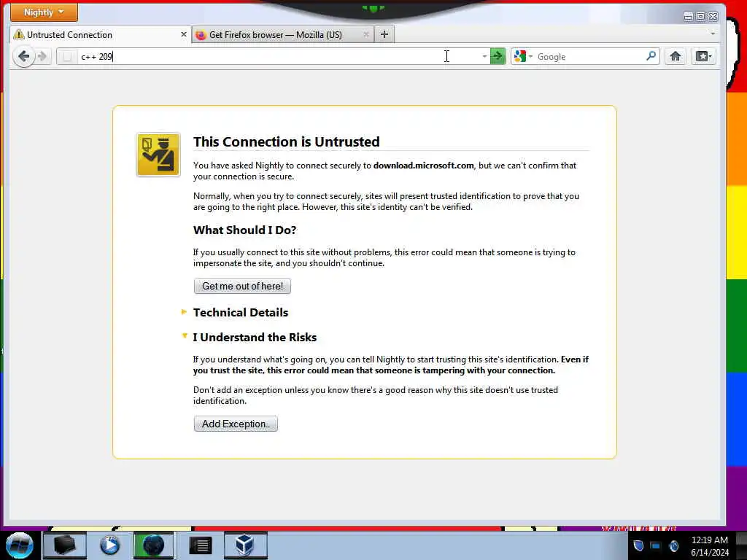Screen dimensions: 747x560
Task: Open VirtualBox cube taskbar icon
Action: [x=245, y=545]
